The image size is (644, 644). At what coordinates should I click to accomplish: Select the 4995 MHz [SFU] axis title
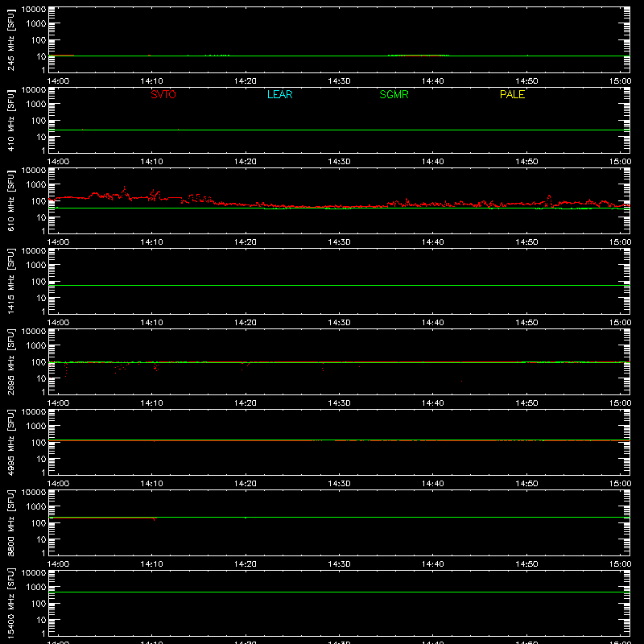10,442
